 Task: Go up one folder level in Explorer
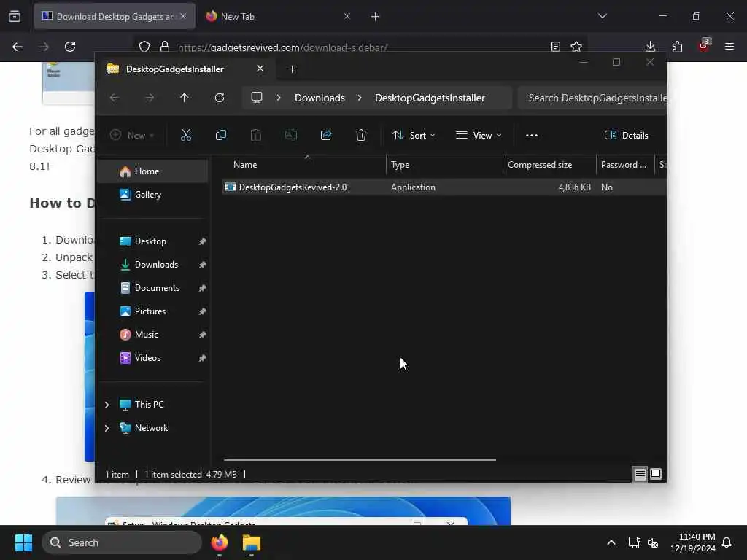[x=185, y=98]
